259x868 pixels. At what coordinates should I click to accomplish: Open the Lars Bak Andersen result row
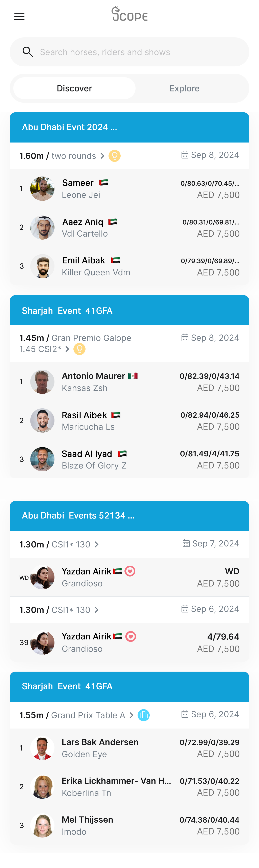pos(129,748)
